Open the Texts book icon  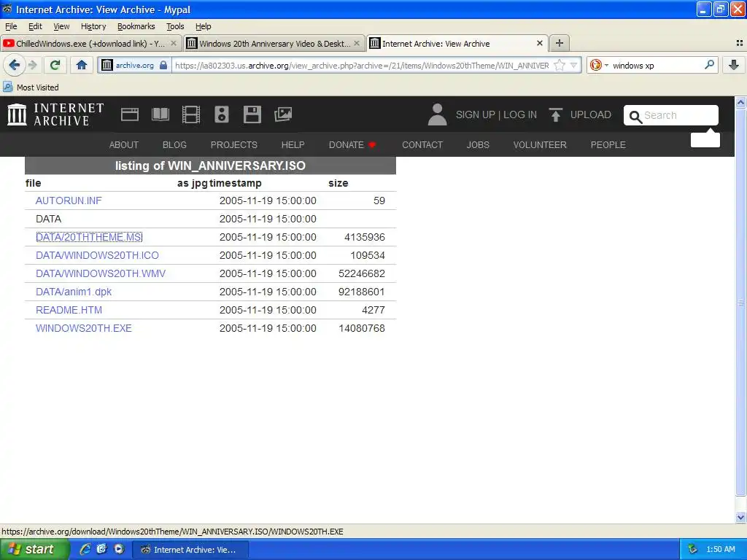[160, 114]
